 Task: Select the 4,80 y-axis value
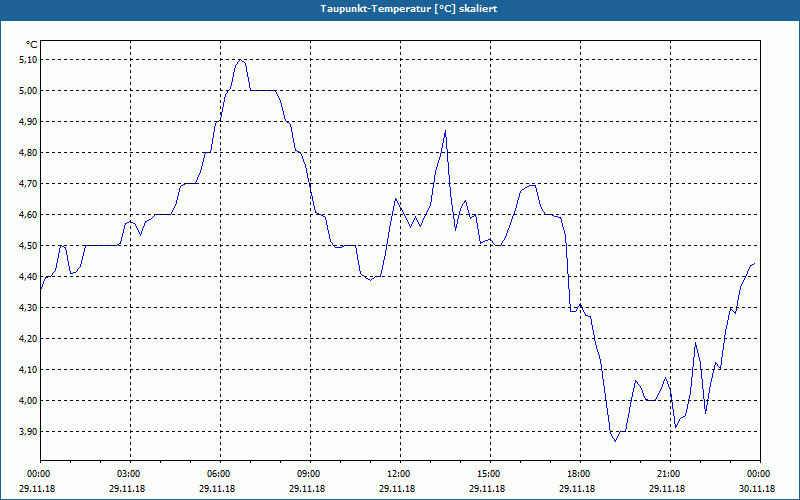(x=28, y=153)
